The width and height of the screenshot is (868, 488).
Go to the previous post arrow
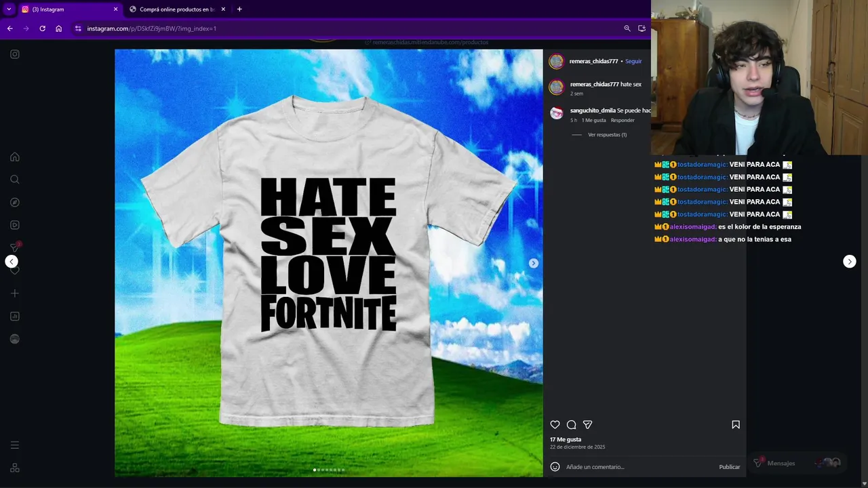(x=12, y=262)
